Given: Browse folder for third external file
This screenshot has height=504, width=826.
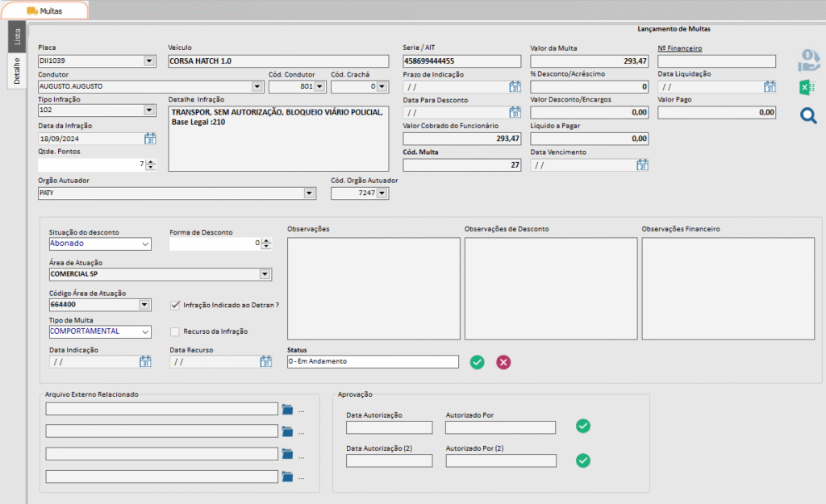Looking at the screenshot, I should coord(287,453).
